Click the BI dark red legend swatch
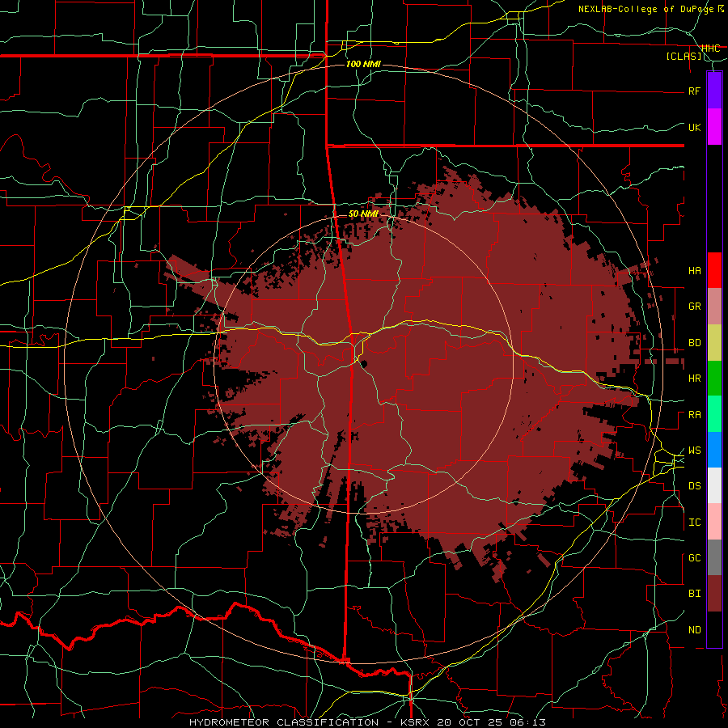 714,594
